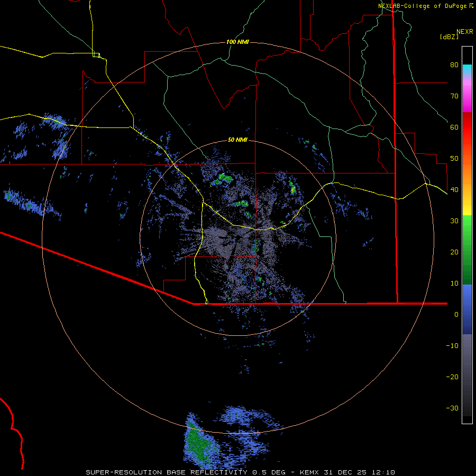Click the 70 dBZ scale value
476x476 pixels.
454,96
